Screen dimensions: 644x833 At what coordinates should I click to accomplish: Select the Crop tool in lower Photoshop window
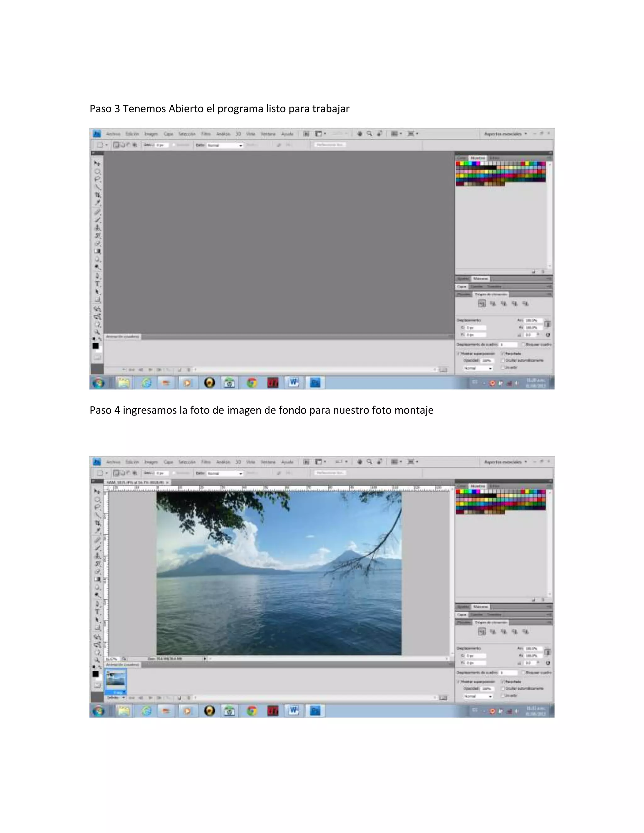(x=98, y=523)
